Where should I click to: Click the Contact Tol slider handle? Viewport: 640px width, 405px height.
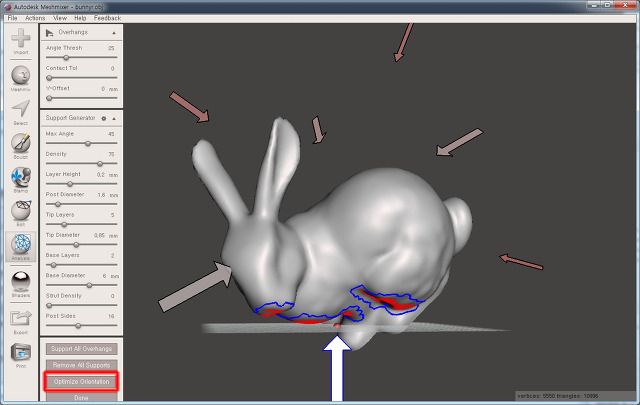click(49, 78)
